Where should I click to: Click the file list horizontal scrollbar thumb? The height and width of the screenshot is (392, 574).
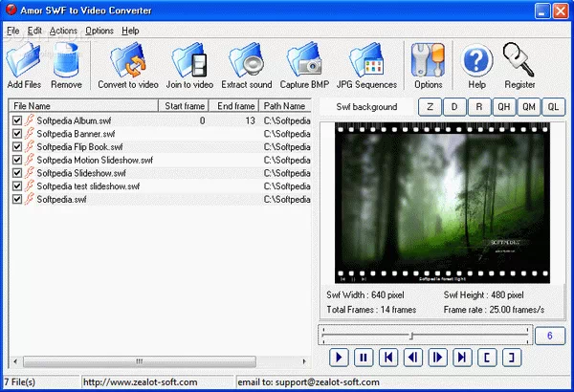(x=140, y=361)
